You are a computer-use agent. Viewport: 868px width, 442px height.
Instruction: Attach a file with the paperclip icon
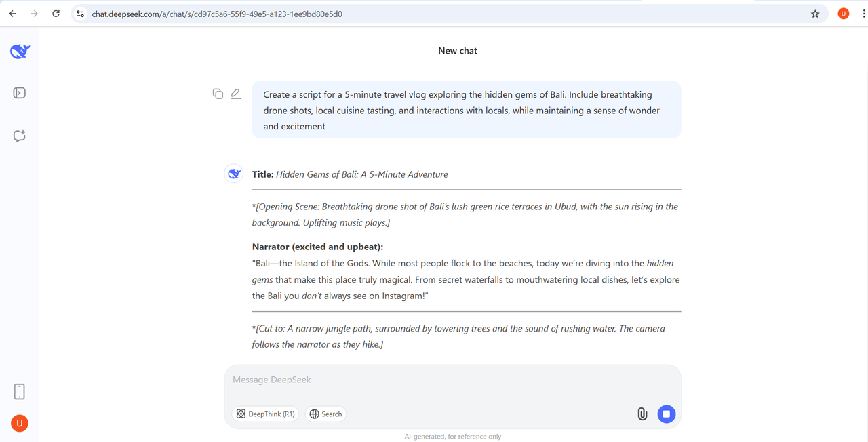coord(642,414)
